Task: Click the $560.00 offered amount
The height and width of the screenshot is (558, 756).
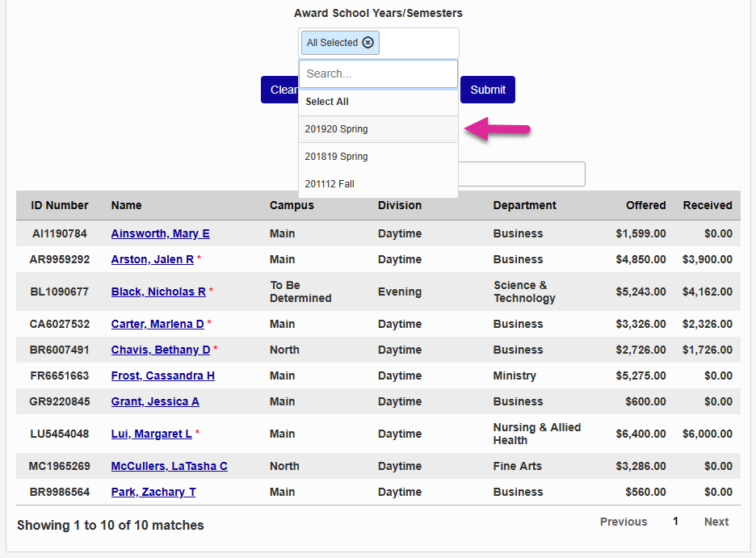Action: (x=645, y=492)
